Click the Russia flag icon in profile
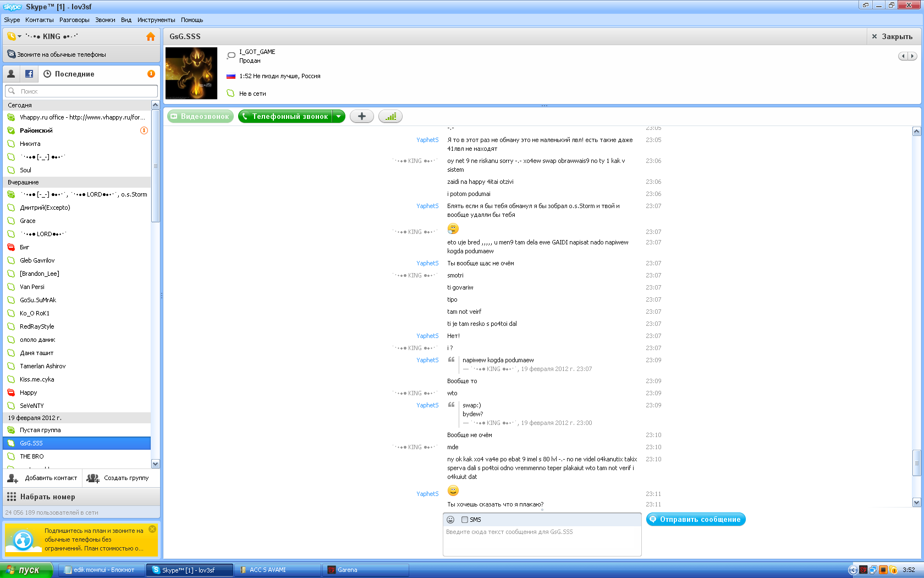 point(231,76)
